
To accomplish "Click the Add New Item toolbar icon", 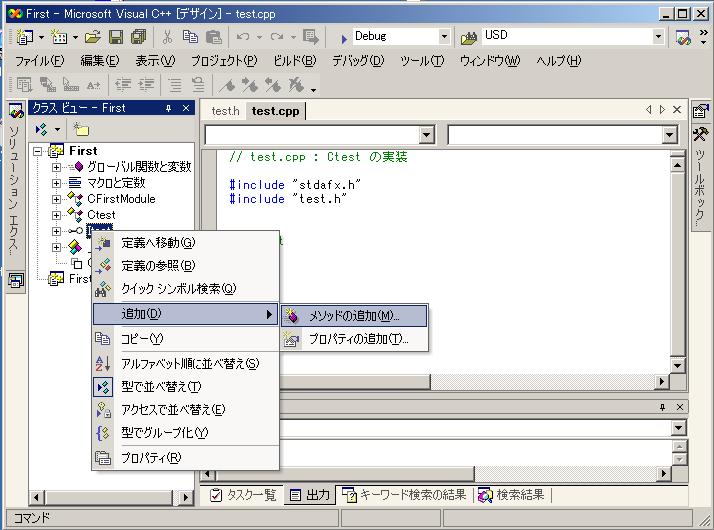I will tap(59, 37).
